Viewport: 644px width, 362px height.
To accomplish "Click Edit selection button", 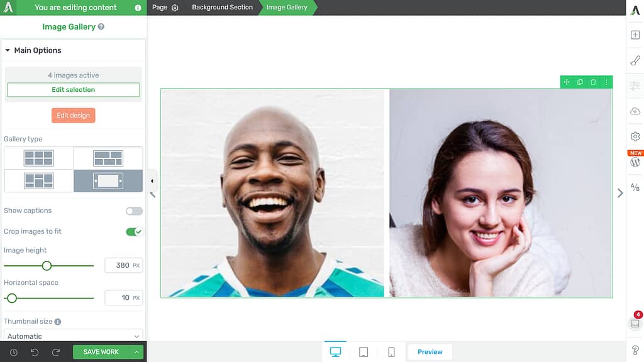I will tap(74, 89).
